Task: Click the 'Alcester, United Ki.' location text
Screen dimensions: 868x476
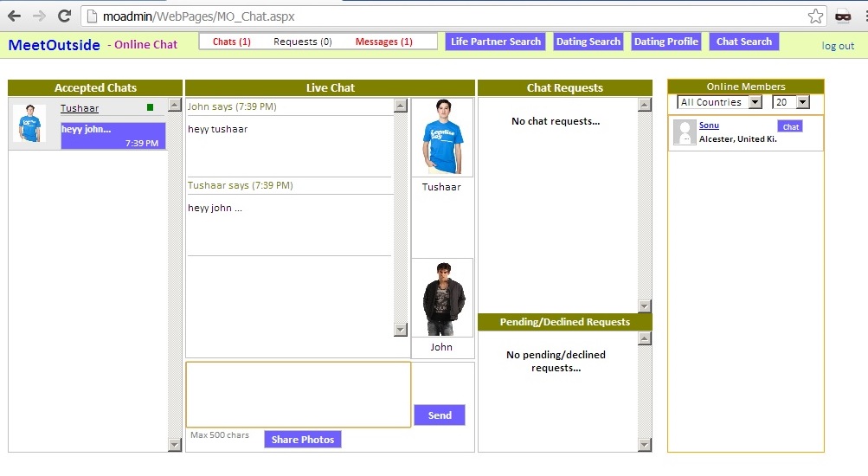Action: [738, 139]
